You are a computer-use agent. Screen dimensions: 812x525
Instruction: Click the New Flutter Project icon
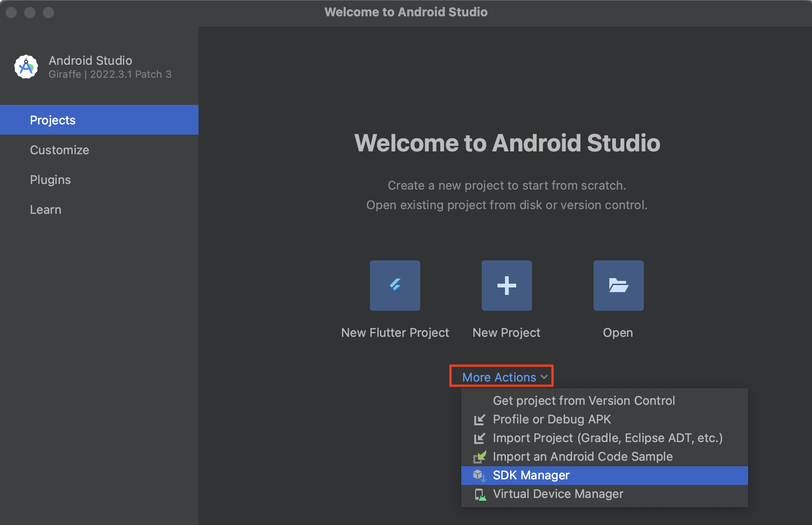[395, 285]
